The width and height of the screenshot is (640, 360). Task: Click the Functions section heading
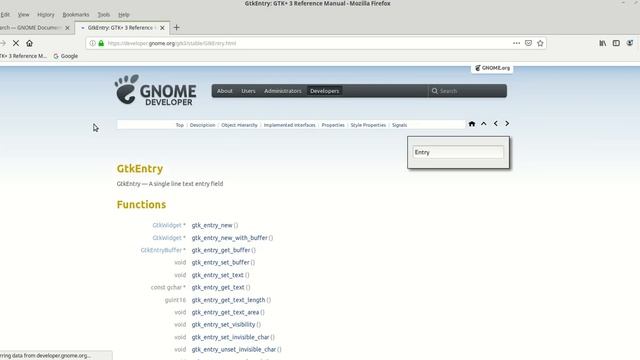click(x=141, y=204)
